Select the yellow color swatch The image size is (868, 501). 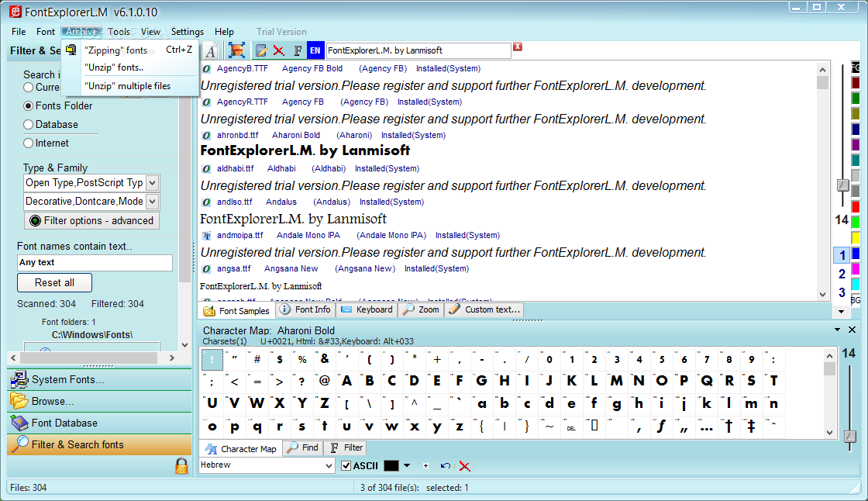click(x=856, y=238)
